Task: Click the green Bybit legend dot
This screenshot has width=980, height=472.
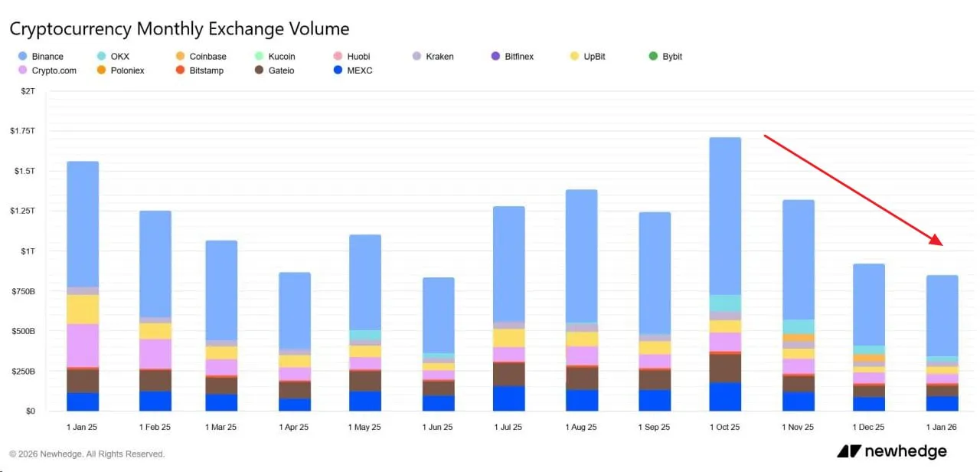Action: coord(653,57)
